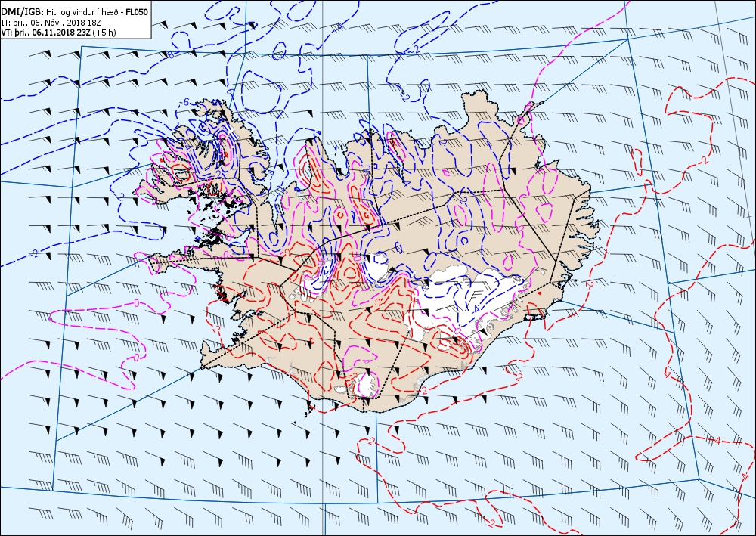Click the DMI/IGB label in the legend
The height and width of the screenshot is (536, 756).
click(x=21, y=12)
